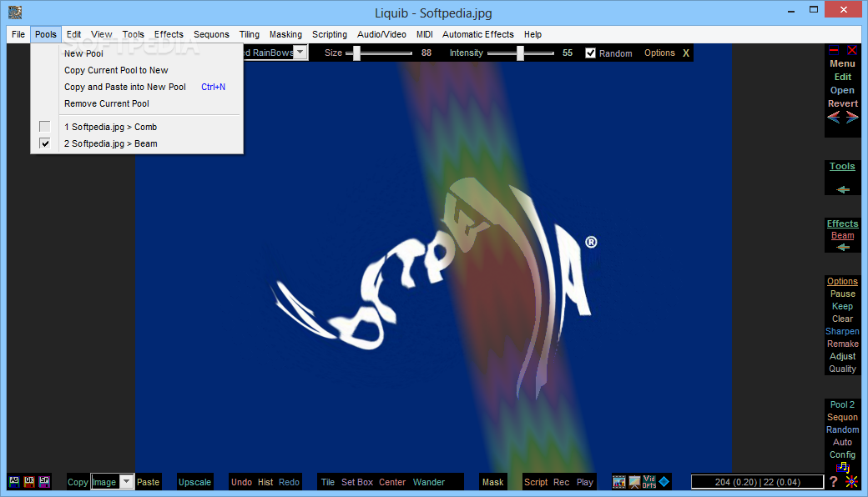Check pool 1 Softpedia.jpg > Comb
Viewport: 868px width, 497px height.
45,127
